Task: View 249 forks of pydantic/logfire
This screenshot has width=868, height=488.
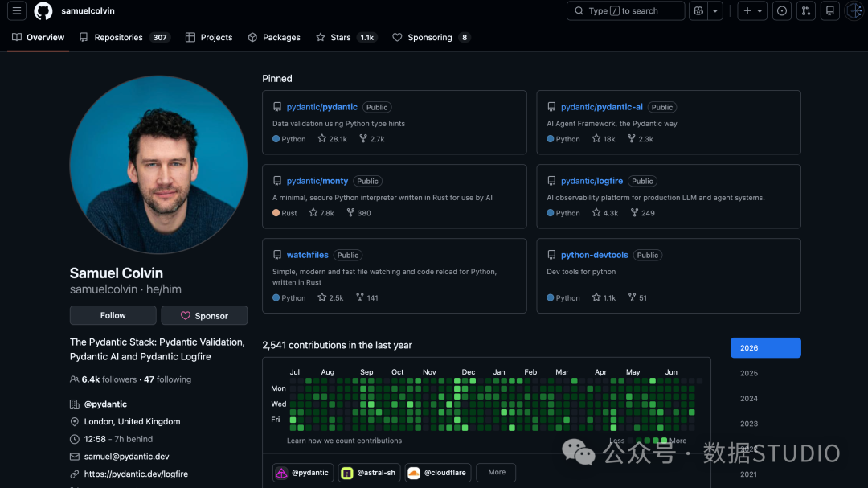Action: coord(642,213)
